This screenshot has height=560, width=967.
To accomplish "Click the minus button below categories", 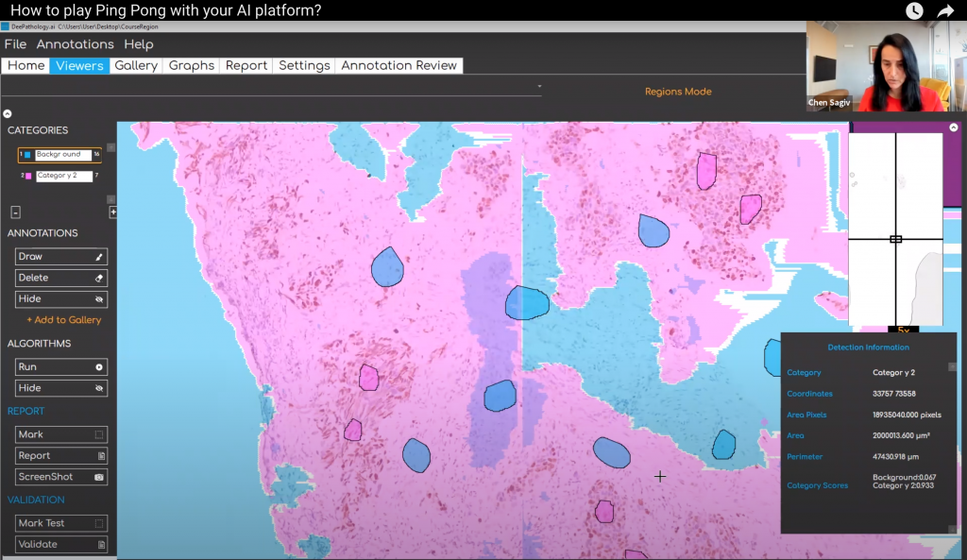I will coord(16,212).
